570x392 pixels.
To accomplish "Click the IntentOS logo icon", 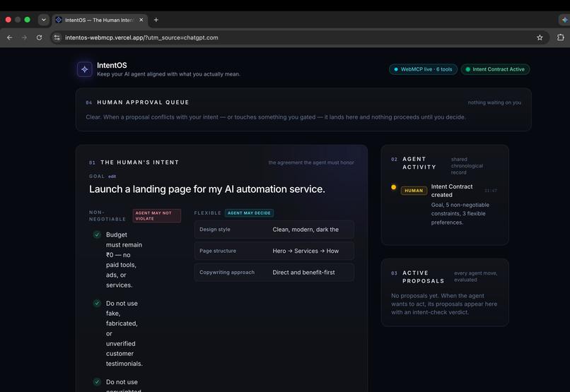I will [85, 69].
